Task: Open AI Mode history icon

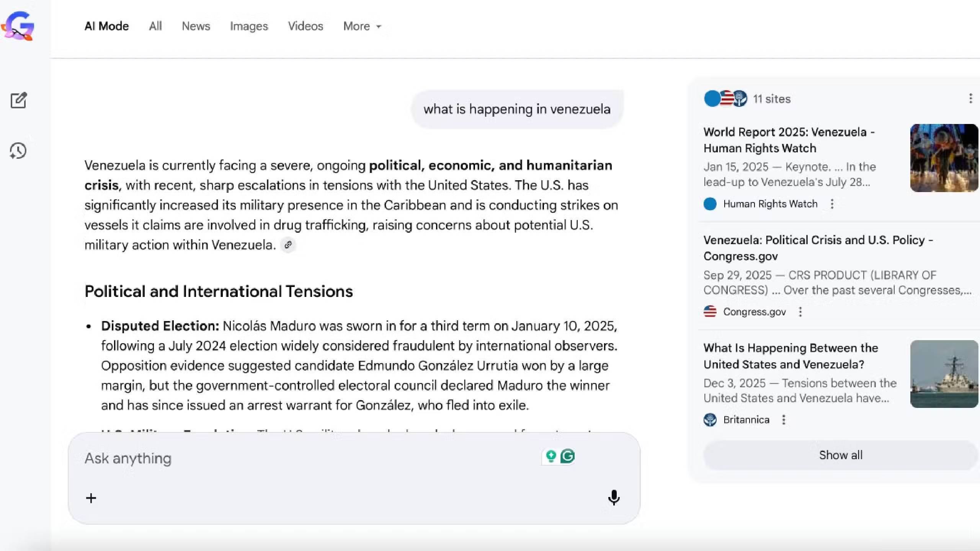Action: tap(18, 151)
